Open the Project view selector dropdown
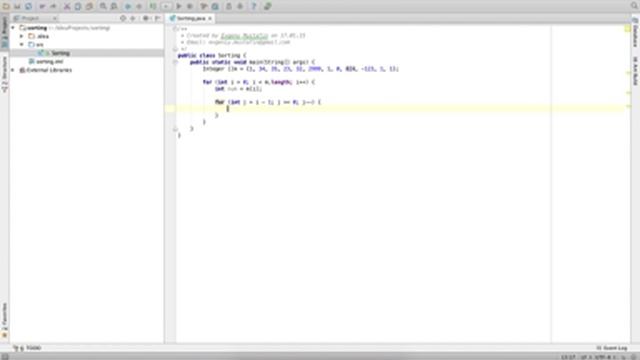640x360 pixels. click(x=35, y=18)
